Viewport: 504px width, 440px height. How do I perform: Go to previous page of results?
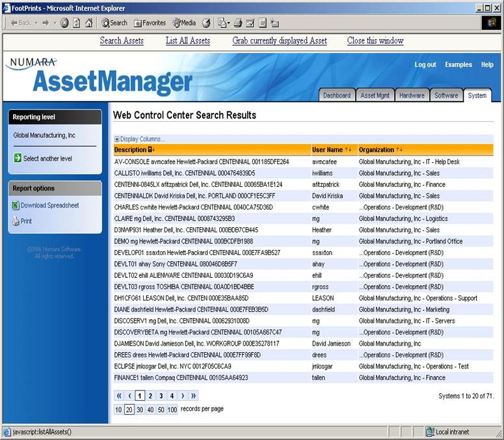pos(129,396)
